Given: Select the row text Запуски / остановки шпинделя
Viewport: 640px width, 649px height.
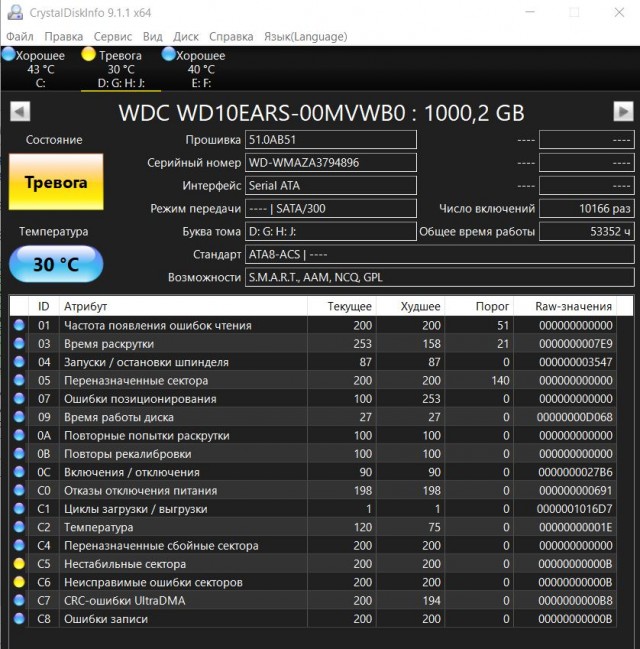Looking at the screenshot, I should click(x=146, y=362).
